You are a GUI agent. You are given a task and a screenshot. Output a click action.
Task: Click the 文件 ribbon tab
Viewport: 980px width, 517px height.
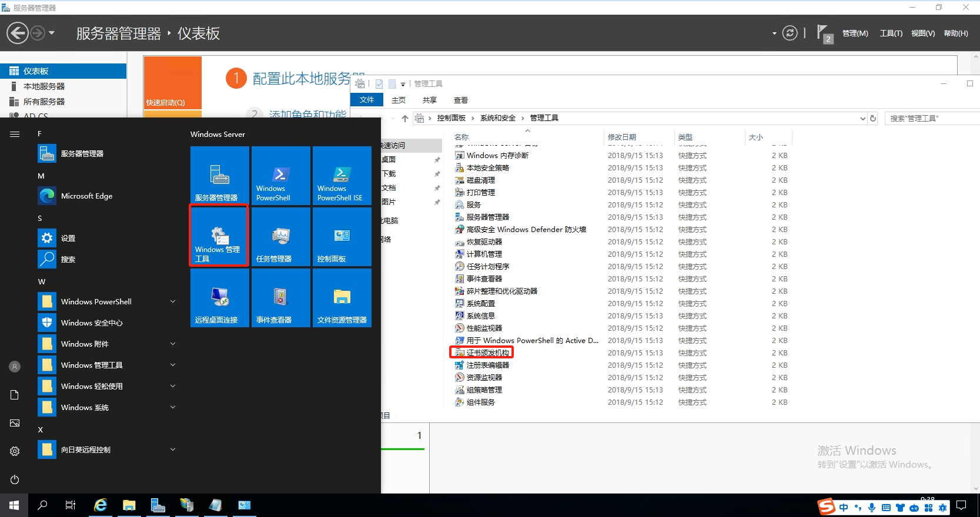(367, 100)
